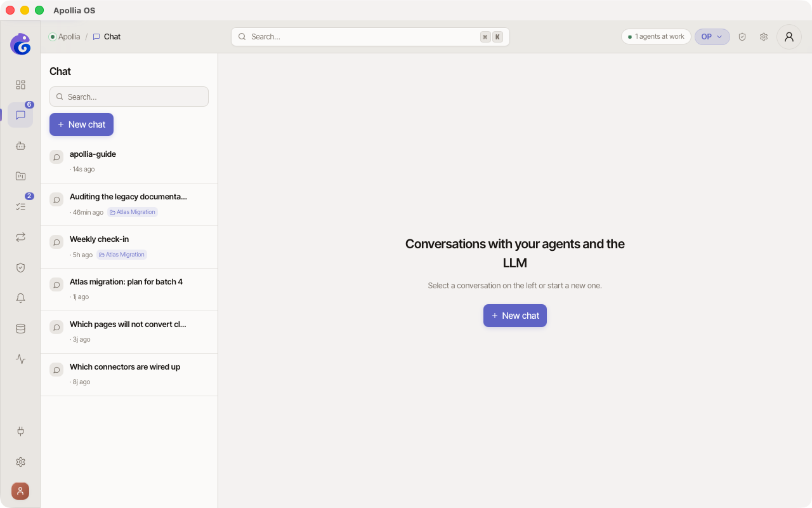Focus the global Search field in top bar
This screenshot has height=508, width=812.
[x=370, y=37]
